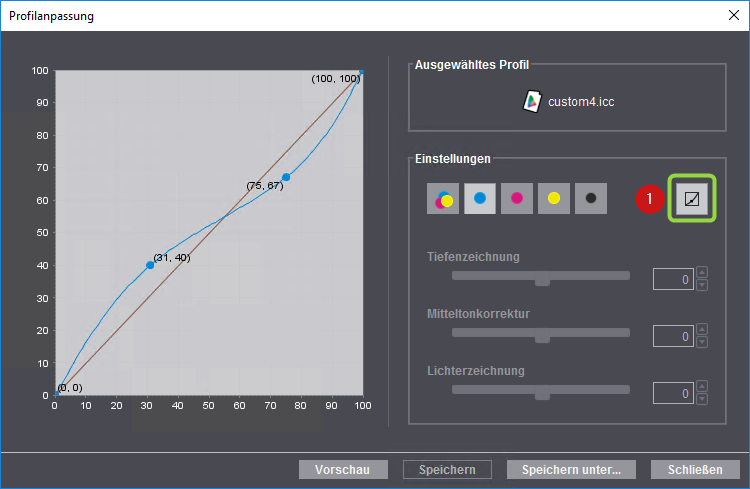Select the combined CMY channel icon
The width and height of the screenshot is (750, 489).
click(443, 199)
